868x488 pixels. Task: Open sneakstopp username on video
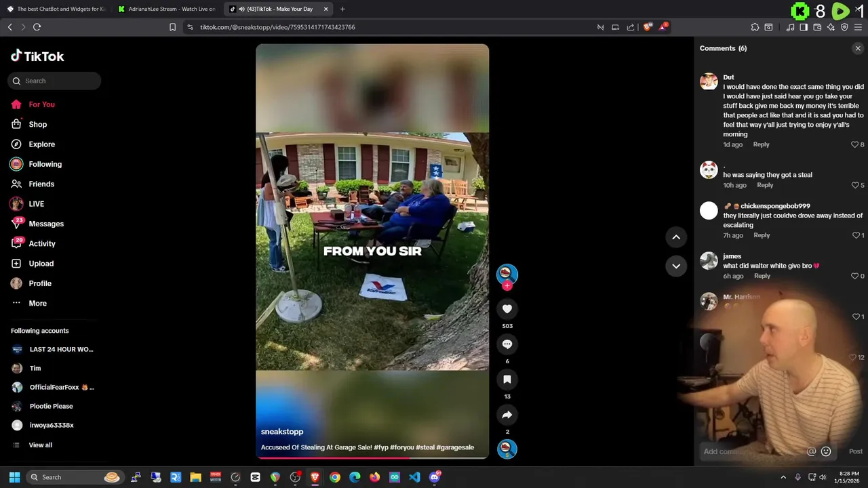[282, 432]
